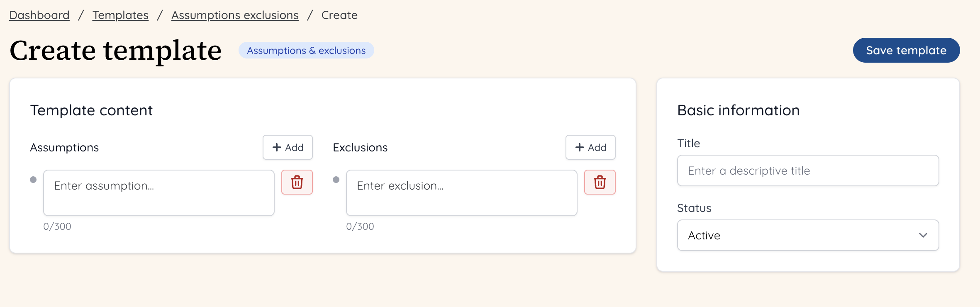
Task: Select the Create breadcrumb item
Action: coord(339,15)
